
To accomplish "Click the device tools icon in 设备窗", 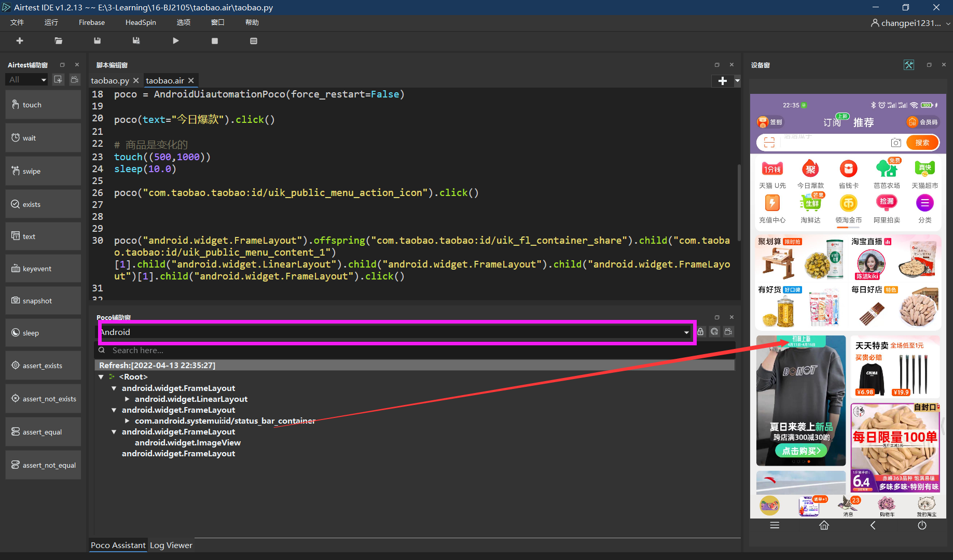I will click(x=909, y=65).
